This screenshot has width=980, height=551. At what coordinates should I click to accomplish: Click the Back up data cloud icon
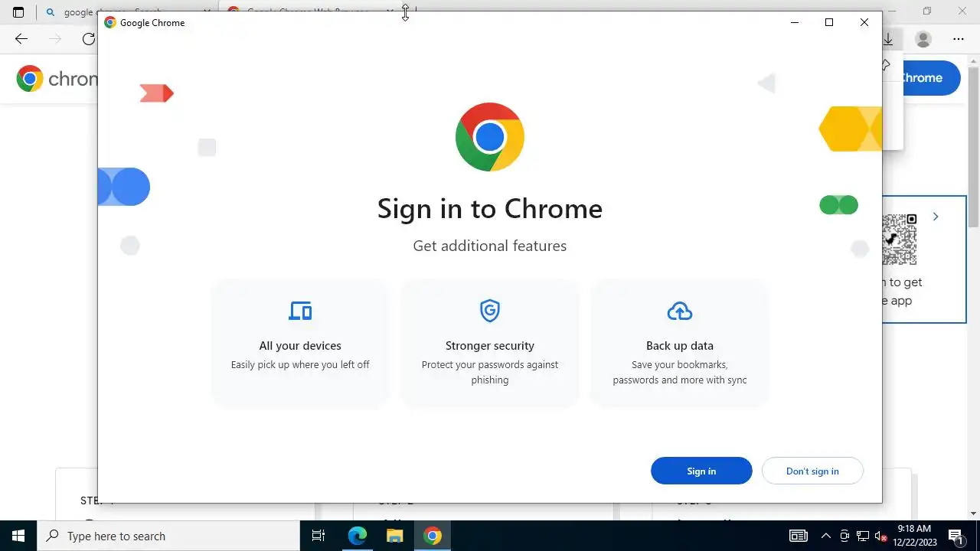680,311
